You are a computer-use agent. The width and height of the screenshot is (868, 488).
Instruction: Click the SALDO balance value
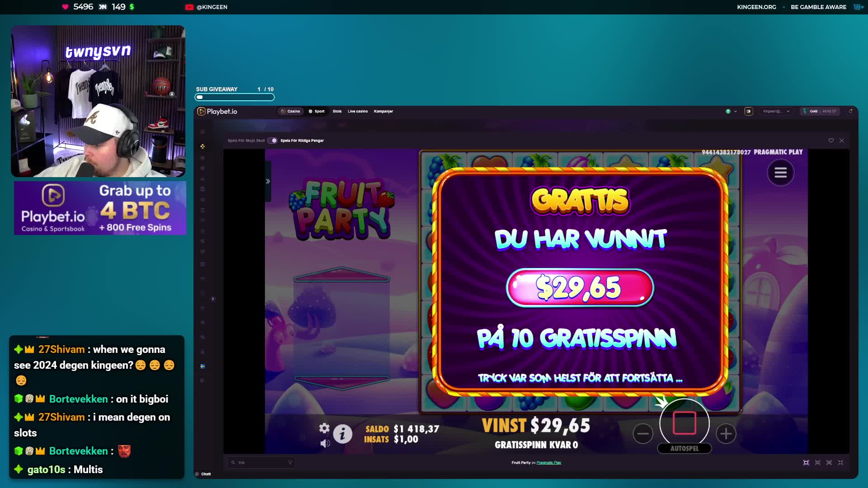(416, 429)
